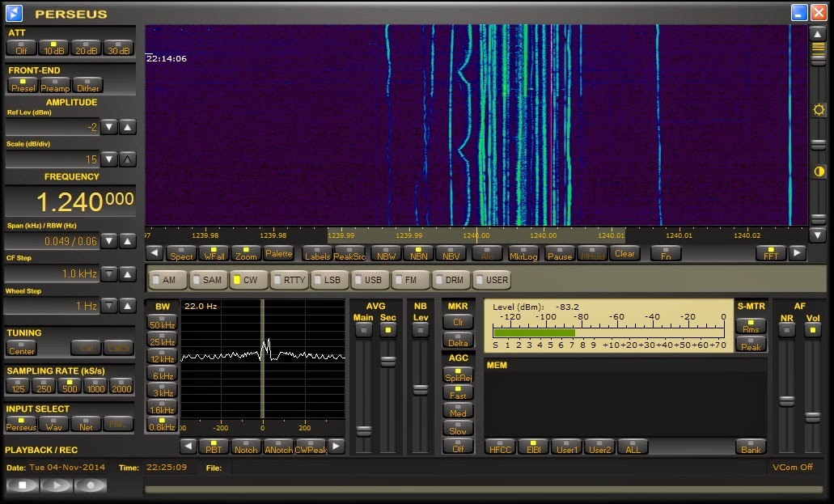Lower the Wheel Step with down arrow
The image size is (834, 504).
(x=109, y=306)
